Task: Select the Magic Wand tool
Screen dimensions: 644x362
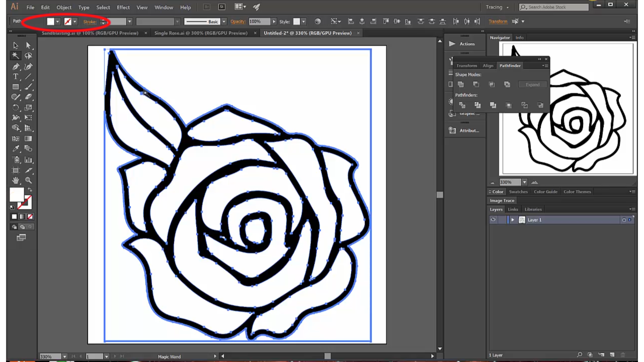Action: pyautogui.click(x=15, y=56)
